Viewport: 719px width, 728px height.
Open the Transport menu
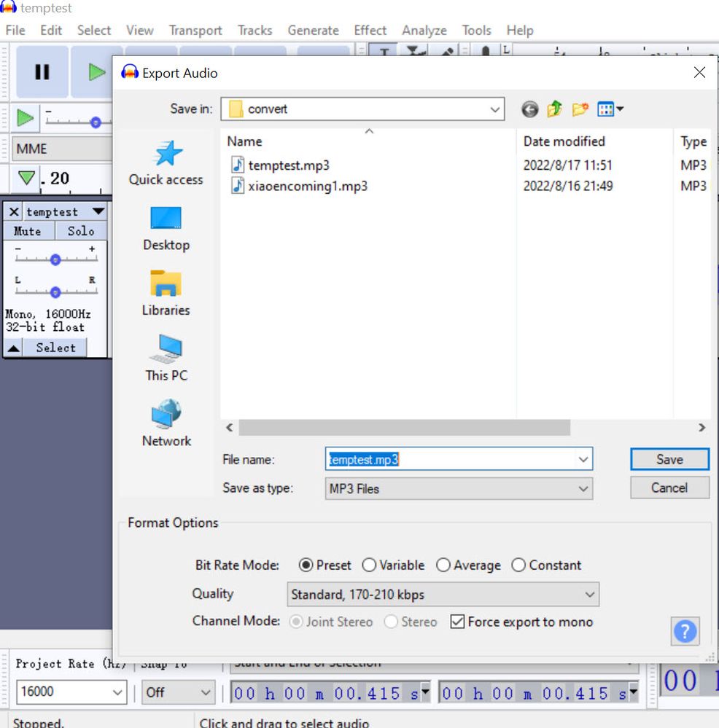[195, 31]
